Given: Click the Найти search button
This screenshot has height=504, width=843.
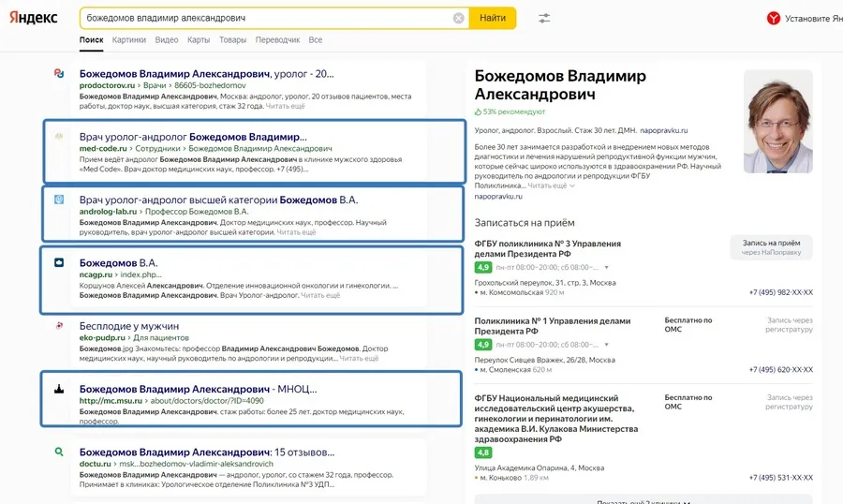Looking at the screenshot, I should click(x=493, y=19).
